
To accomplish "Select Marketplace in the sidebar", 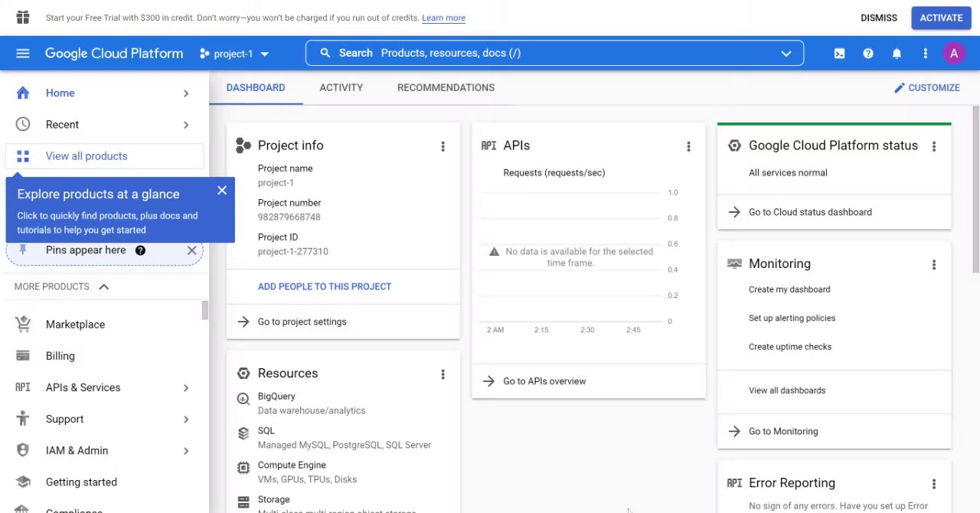I will [x=75, y=325].
